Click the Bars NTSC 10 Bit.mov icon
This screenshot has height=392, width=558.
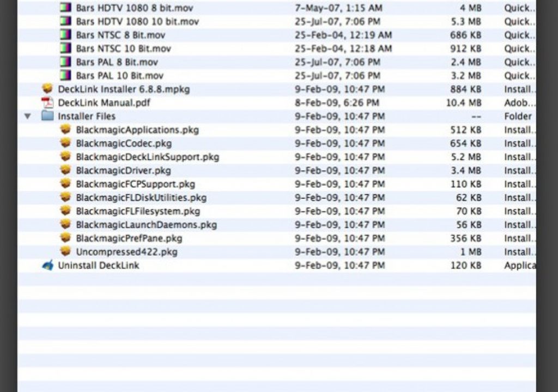tap(65, 48)
